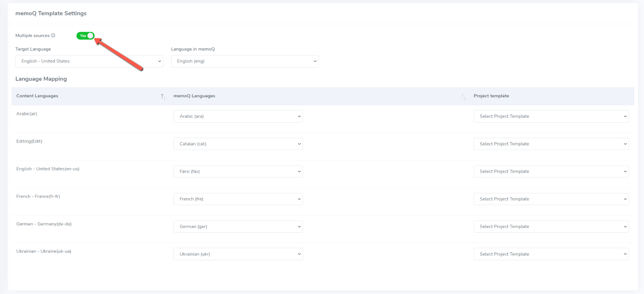The image size is (644, 294).
Task: Sort by memoQ Languages arrow icon
Action: coord(464,97)
